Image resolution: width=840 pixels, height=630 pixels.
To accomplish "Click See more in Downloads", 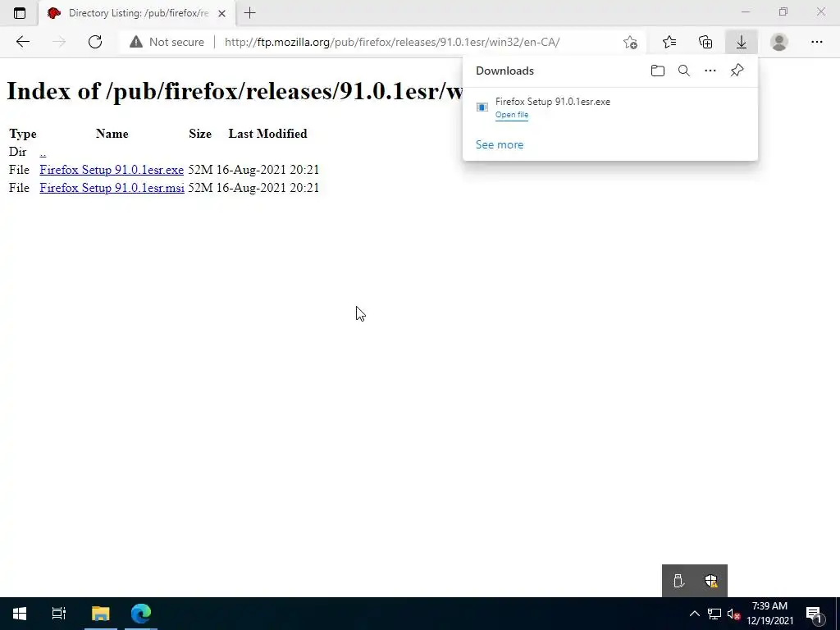I will 500,144.
